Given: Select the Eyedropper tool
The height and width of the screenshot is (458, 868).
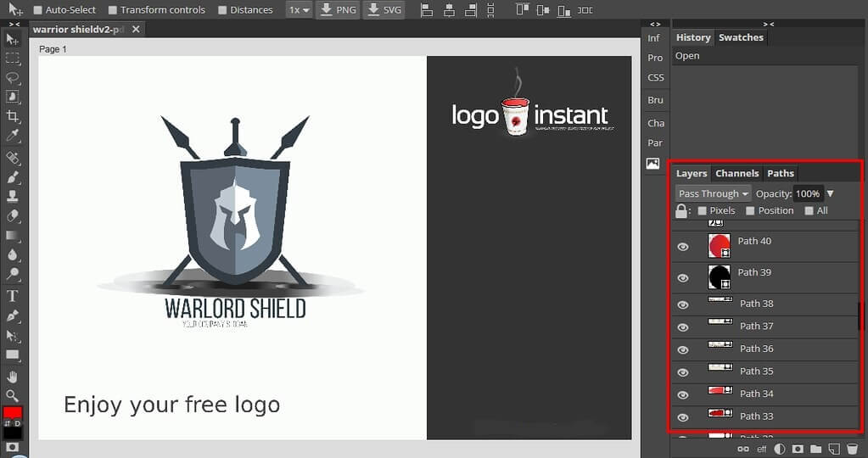Looking at the screenshot, I should pyautogui.click(x=12, y=136).
